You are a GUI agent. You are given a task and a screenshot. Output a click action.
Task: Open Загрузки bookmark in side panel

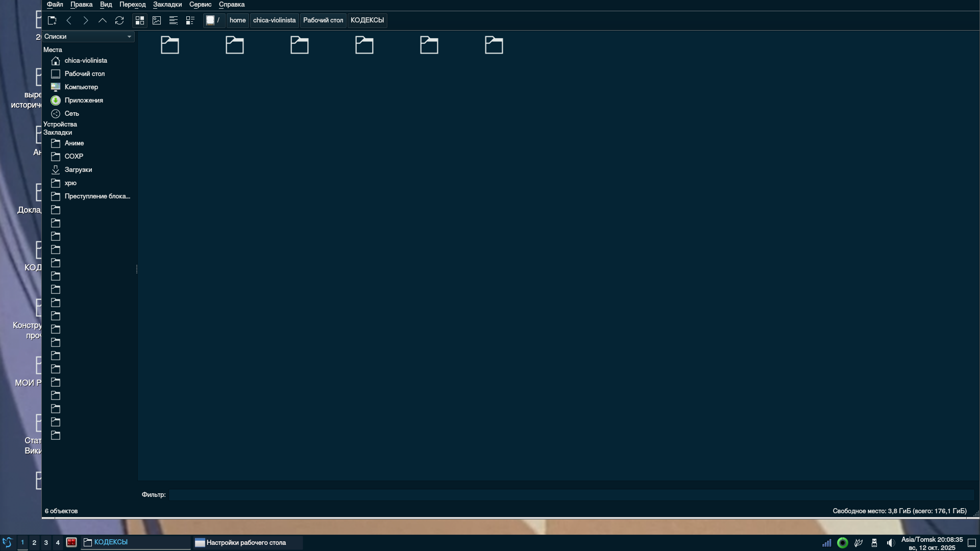click(78, 170)
